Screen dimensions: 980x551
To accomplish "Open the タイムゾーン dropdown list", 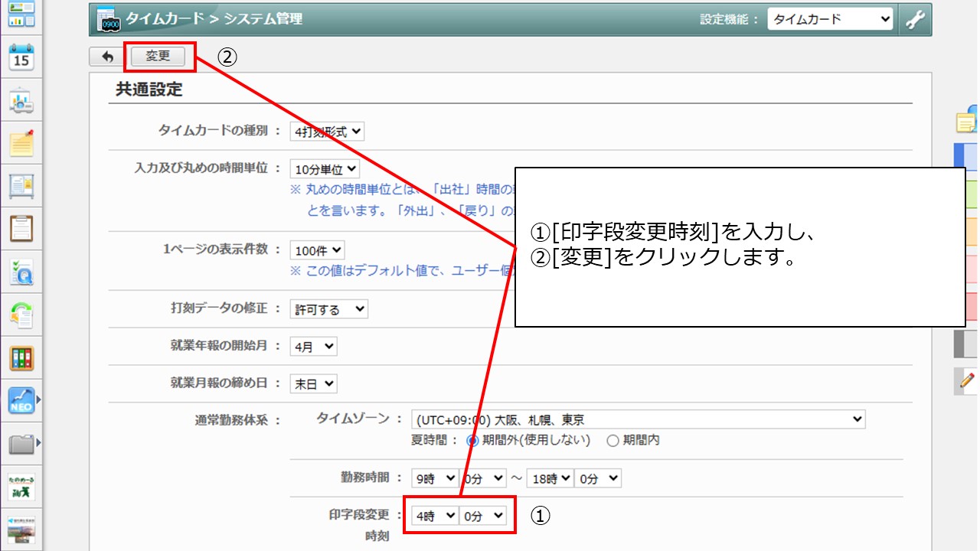I will (x=638, y=419).
